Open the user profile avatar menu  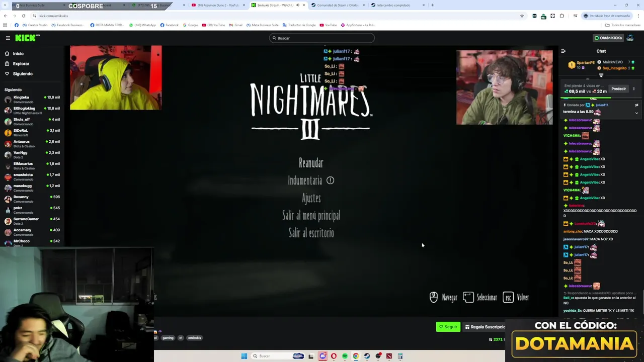[630, 38]
